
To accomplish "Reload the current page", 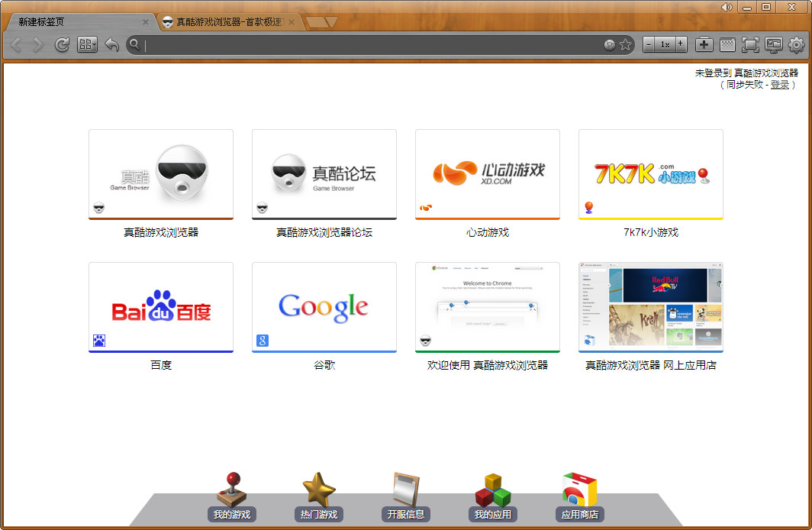I will pos(62,45).
